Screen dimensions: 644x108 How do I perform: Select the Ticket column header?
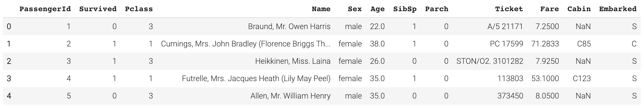(x=509, y=9)
